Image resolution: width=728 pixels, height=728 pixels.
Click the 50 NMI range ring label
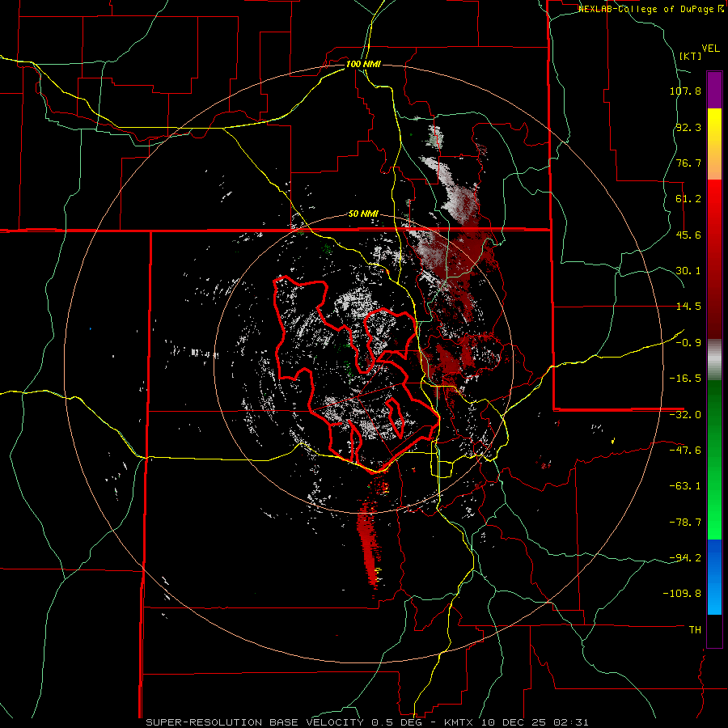coord(363,214)
